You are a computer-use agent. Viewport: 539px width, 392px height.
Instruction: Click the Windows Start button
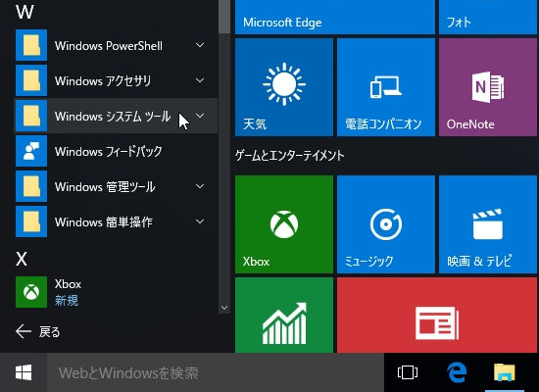coord(24,372)
